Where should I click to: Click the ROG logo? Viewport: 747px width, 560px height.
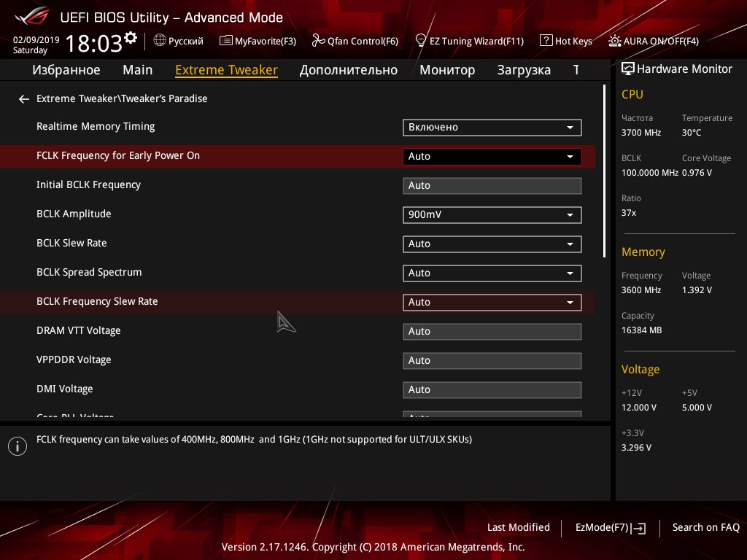tap(31, 16)
